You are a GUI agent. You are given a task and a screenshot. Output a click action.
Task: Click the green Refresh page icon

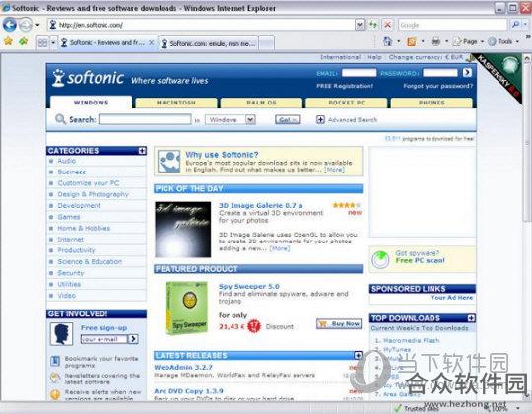click(x=373, y=25)
